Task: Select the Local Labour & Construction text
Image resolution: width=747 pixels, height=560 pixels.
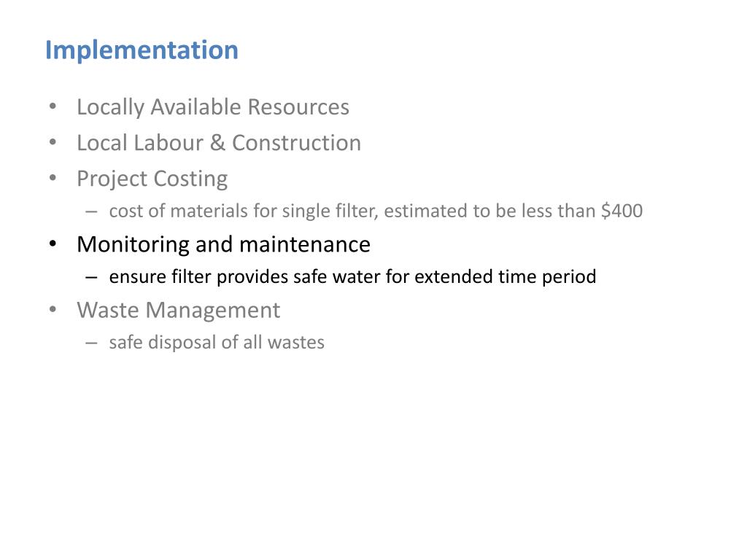Action: (219, 143)
